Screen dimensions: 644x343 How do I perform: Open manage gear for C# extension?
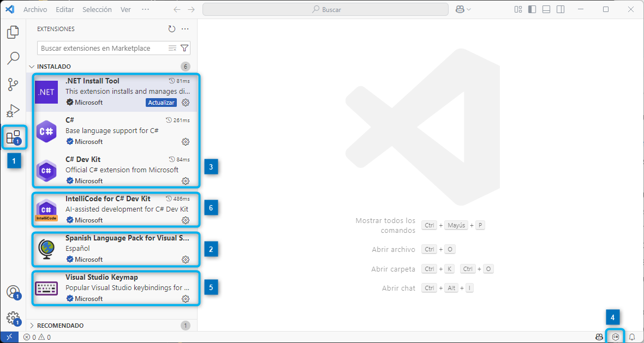point(185,142)
